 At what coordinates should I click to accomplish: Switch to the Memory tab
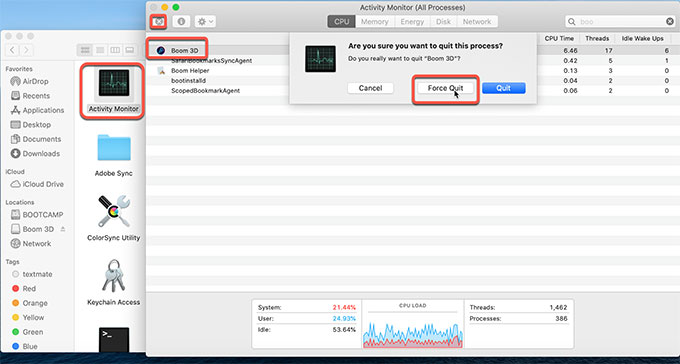pyautogui.click(x=375, y=22)
